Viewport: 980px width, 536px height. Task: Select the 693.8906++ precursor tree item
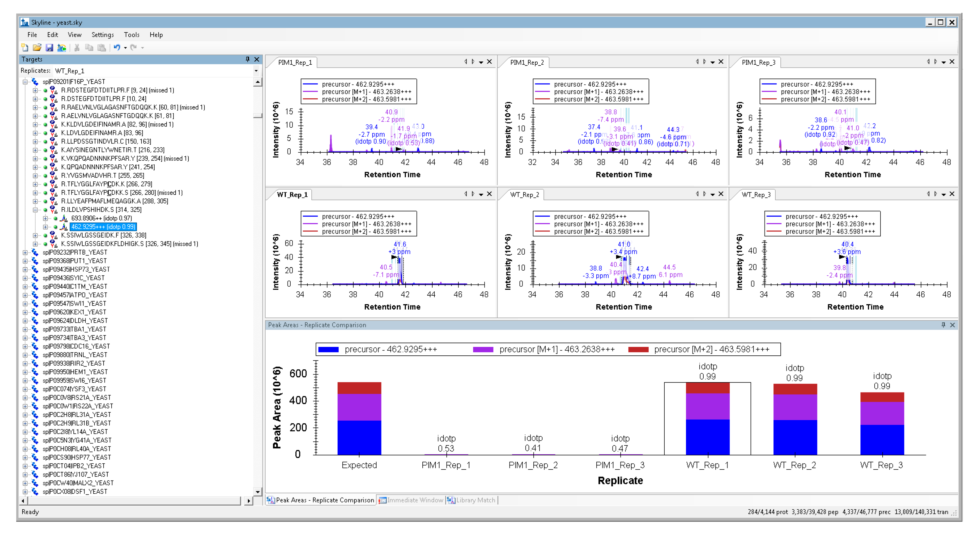(101, 218)
